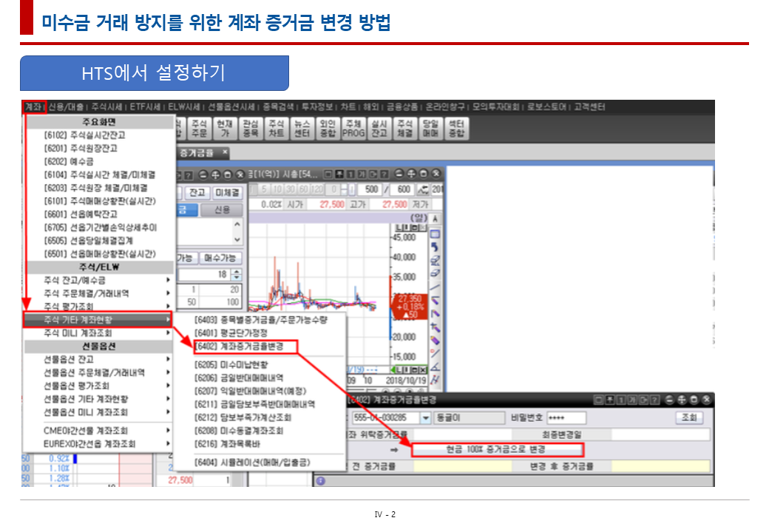The image size is (769, 532).
Task: Close the 증거금율 tab with its x
Action: [225, 152]
